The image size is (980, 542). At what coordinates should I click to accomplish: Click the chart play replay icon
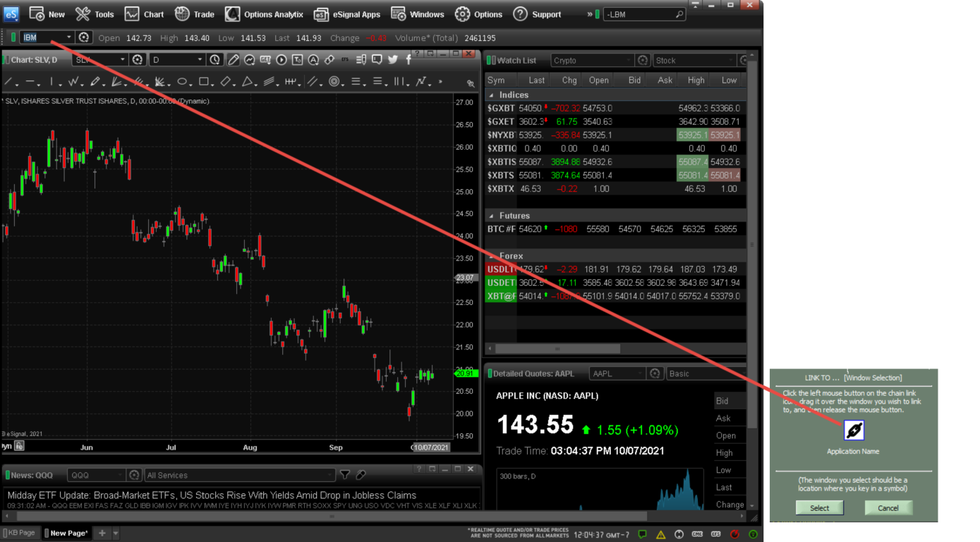click(x=282, y=60)
